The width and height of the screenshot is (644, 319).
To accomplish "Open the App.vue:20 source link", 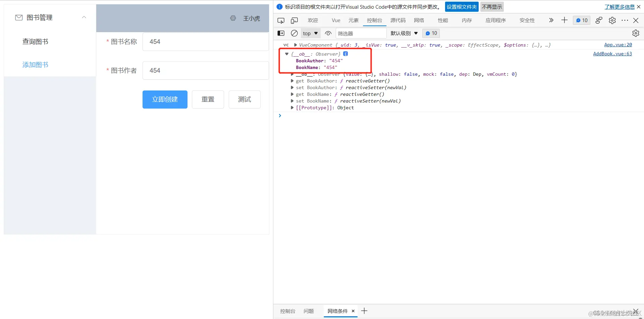I will tap(618, 45).
